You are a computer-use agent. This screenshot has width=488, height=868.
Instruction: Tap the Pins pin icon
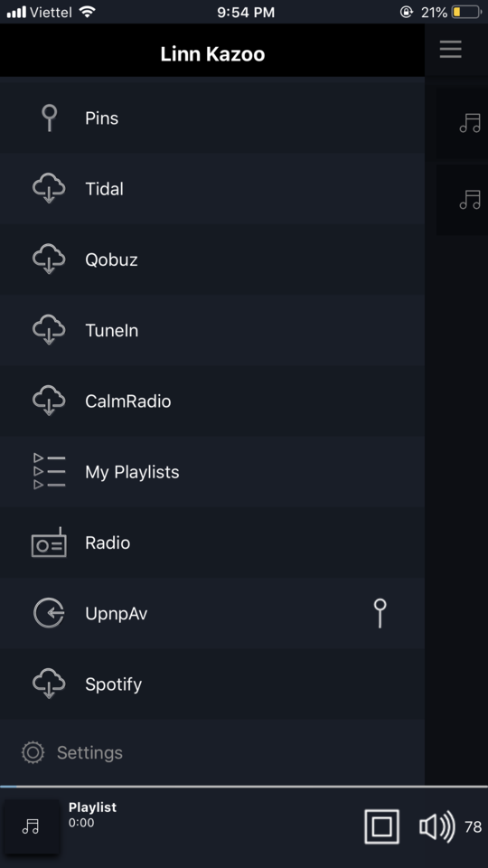click(49, 118)
